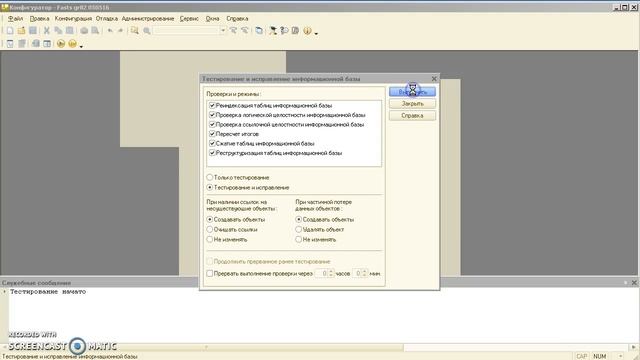Select 'Очищать ссылки' radio button
640x360 pixels.
coord(210,229)
